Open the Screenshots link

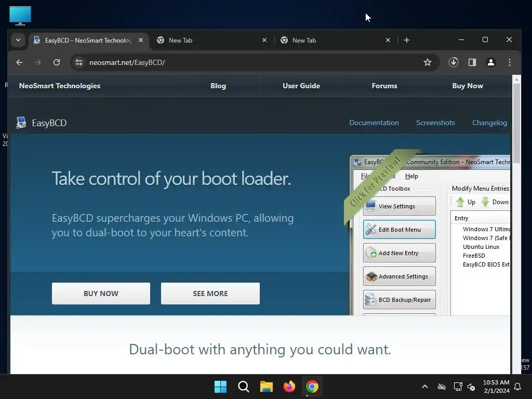coord(435,123)
